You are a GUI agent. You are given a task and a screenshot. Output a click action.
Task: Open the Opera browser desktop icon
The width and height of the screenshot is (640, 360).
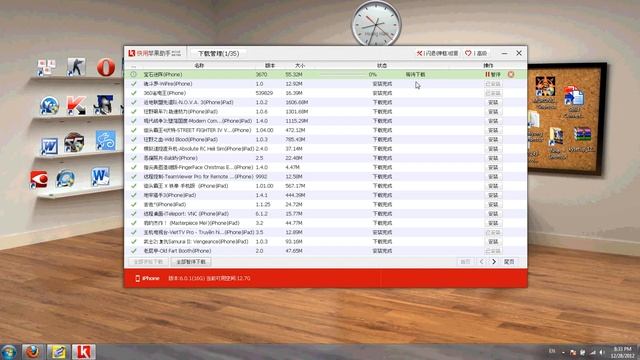coord(106,67)
